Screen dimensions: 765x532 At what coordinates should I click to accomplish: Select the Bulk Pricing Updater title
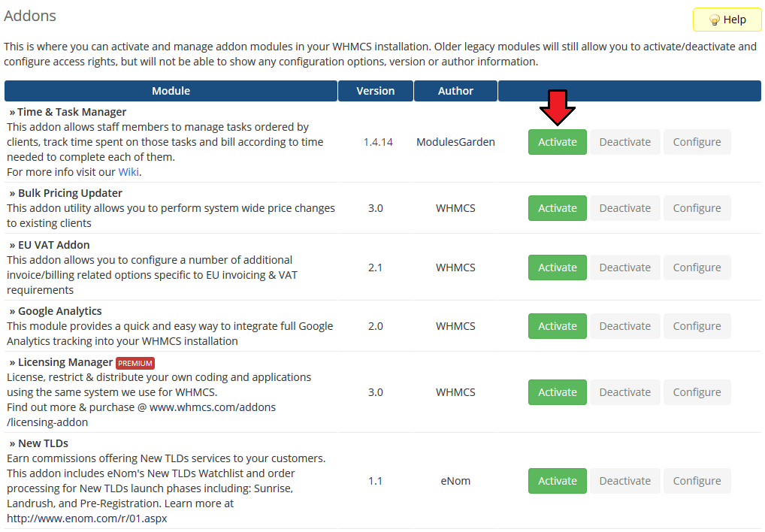(x=70, y=193)
